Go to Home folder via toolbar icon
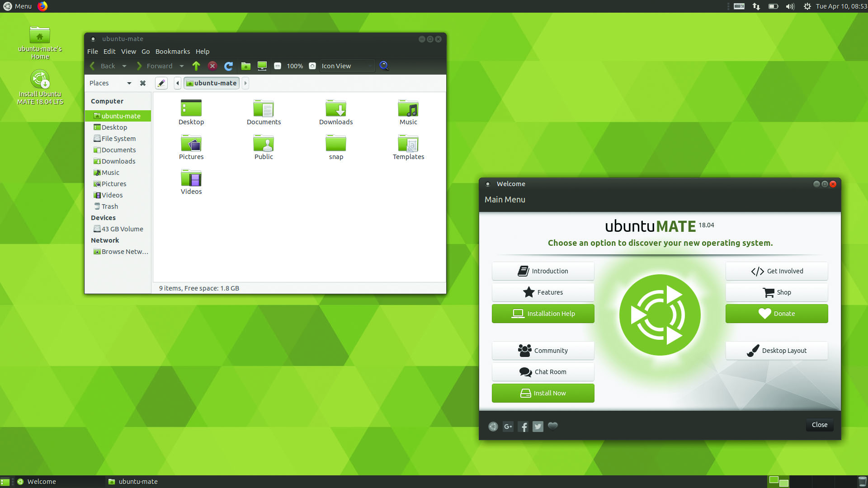The width and height of the screenshot is (868, 488). tap(245, 66)
